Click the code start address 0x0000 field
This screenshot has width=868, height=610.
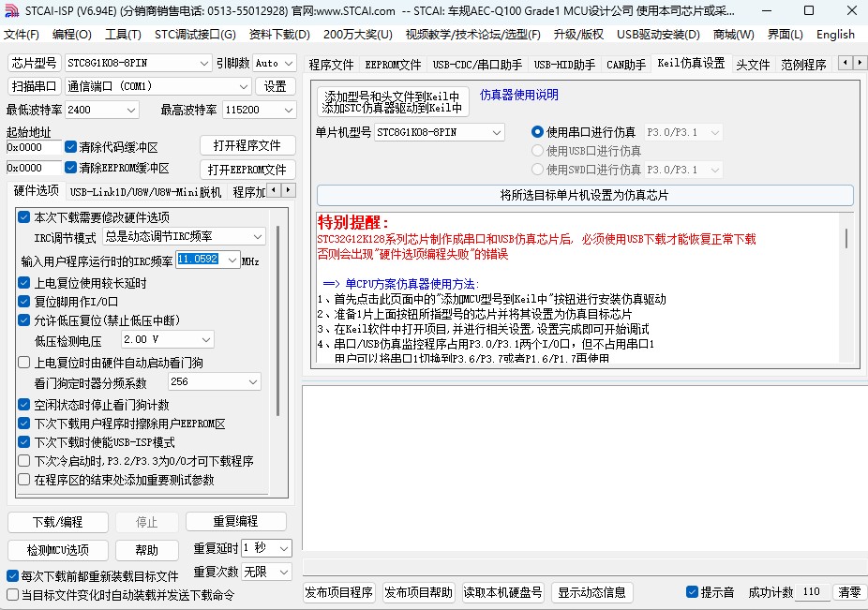tap(33, 147)
